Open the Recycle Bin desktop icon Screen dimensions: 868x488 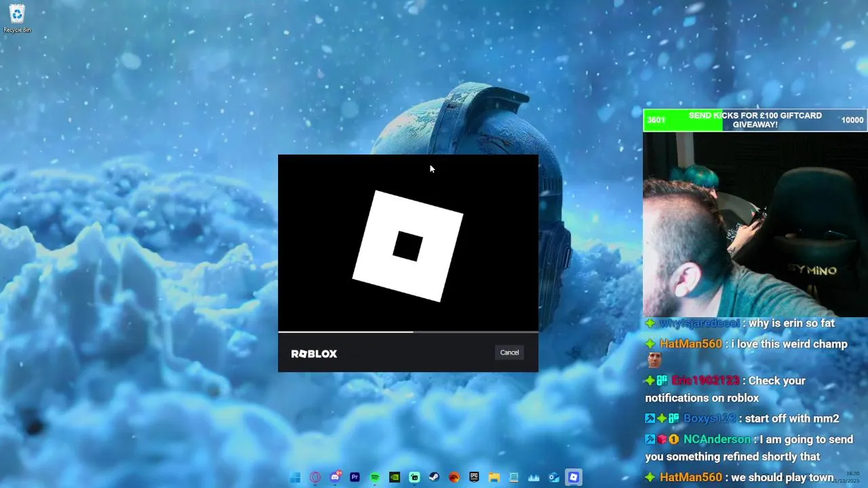point(17,18)
